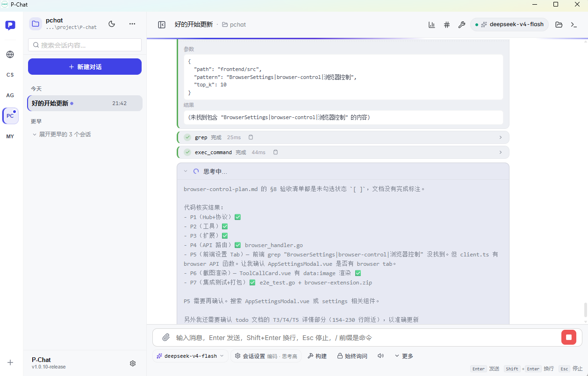The height and width of the screenshot is (376, 588).
Task: Open the deepseek-v4-flash model dropdown at bottom
Action: click(x=190, y=356)
